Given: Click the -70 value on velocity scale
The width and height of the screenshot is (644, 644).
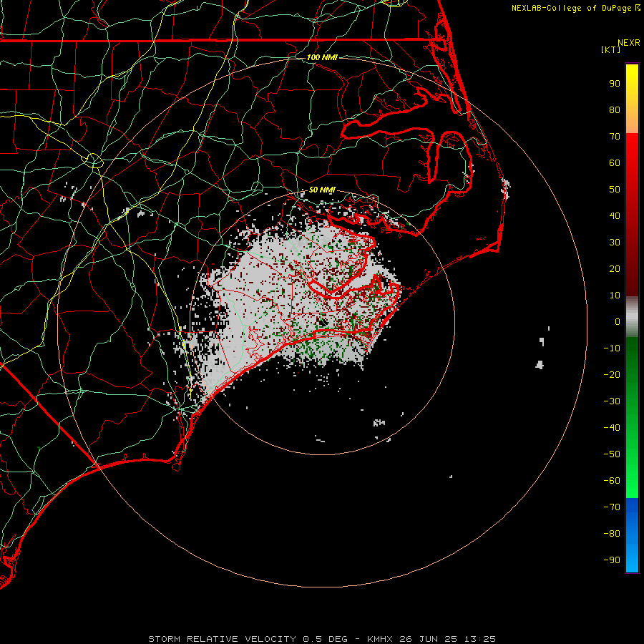Looking at the screenshot, I should [x=612, y=507].
